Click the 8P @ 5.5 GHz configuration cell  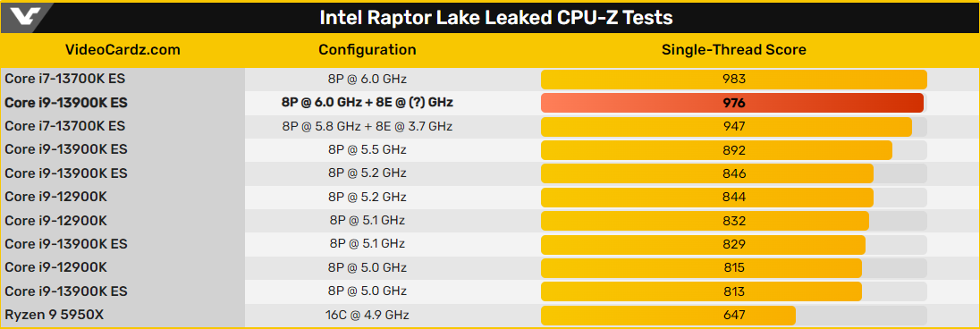click(x=367, y=150)
